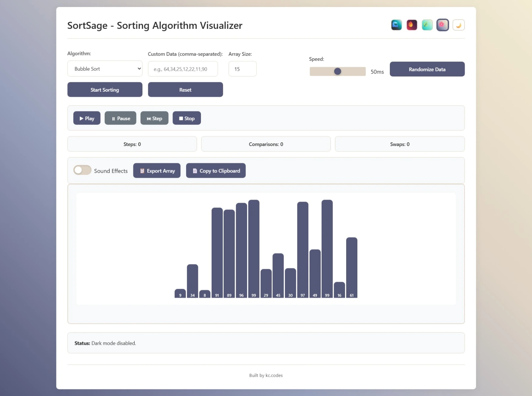Click the Swaps: 0 counter
532x396 pixels.
[x=400, y=144]
